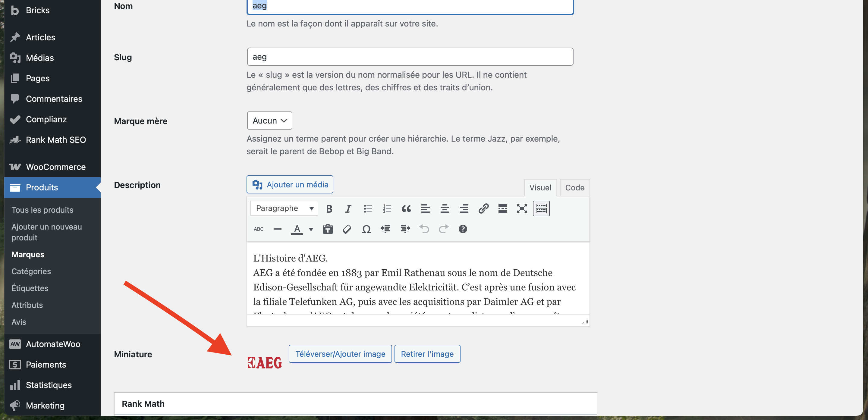Image resolution: width=868 pixels, height=420 pixels.
Task: Click Retirer l'image button
Action: pyautogui.click(x=427, y=354)
